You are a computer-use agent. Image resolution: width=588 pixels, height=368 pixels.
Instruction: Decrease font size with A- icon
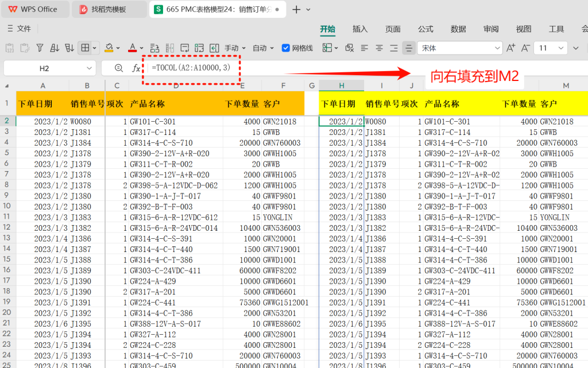click(525, 48)
